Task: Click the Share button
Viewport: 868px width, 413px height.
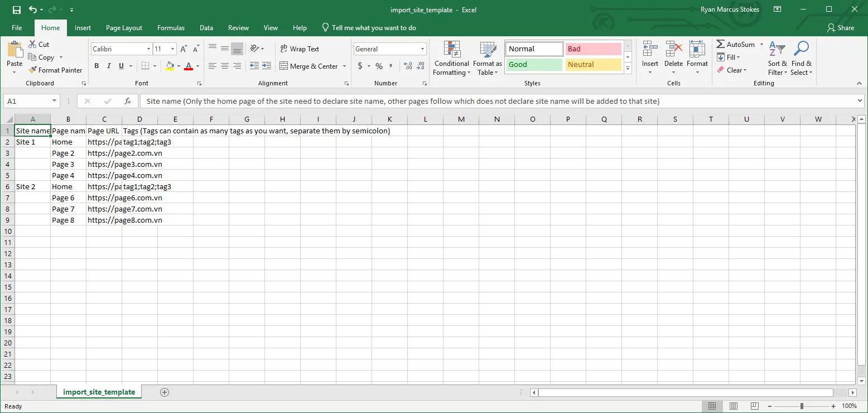Action: point(841,28)
